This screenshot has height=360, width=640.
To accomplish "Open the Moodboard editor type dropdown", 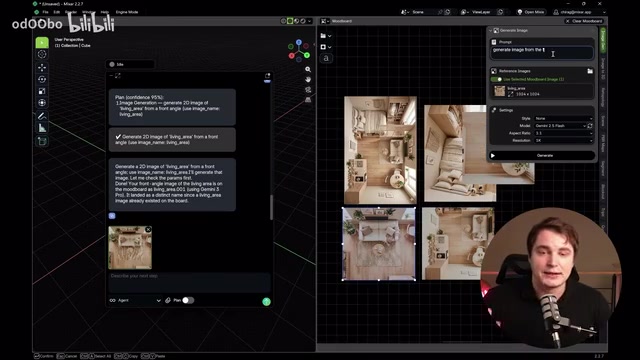I will point(325,21).
